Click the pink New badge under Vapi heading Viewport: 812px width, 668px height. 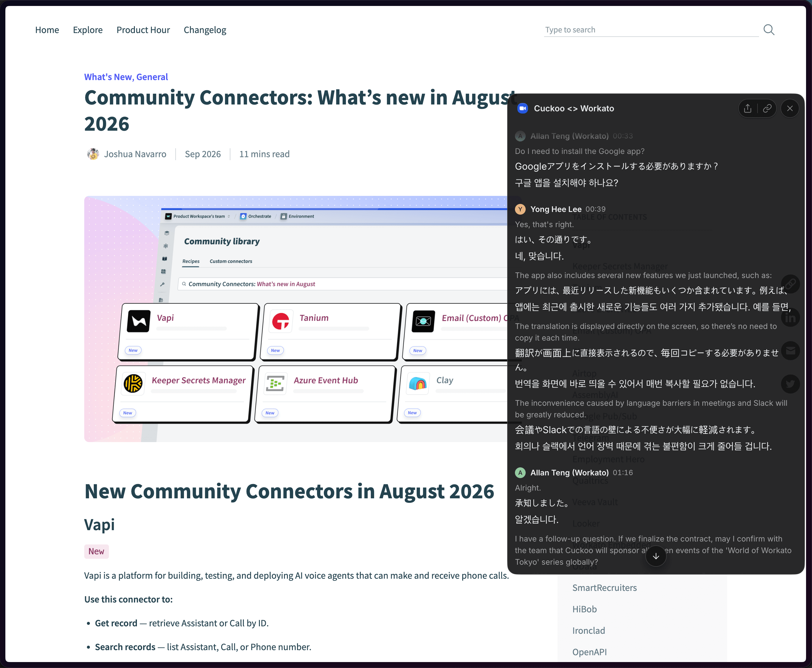[96, 551]
